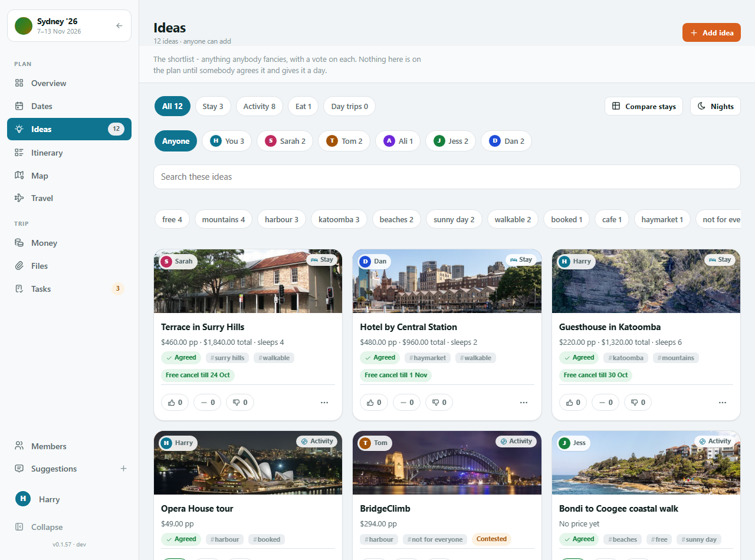Click the back arrow beside Sydney '26

pyautogui.click(x=119, y=26)
